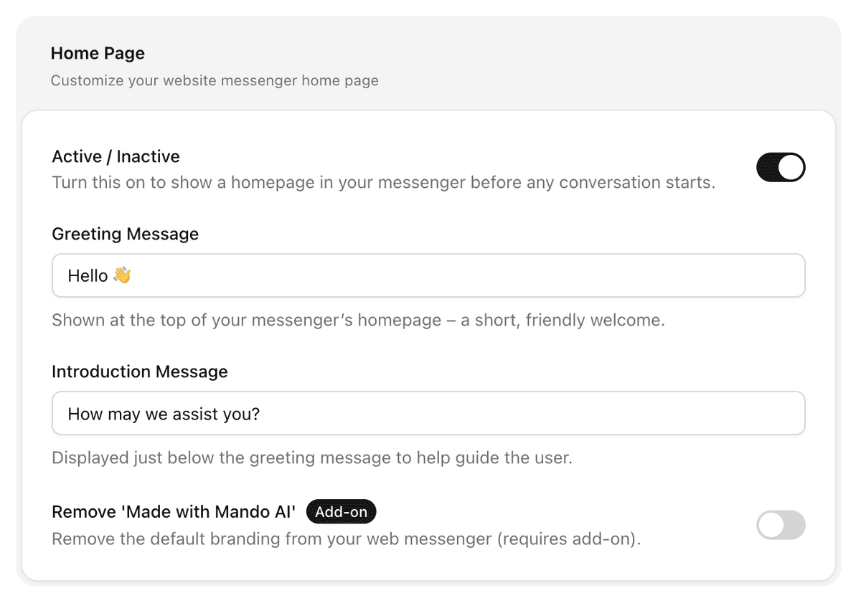Click the 'Remove the default branding' description
This screenshot has width=861, height=616.
pyautogui.click(x=347, y=538)
